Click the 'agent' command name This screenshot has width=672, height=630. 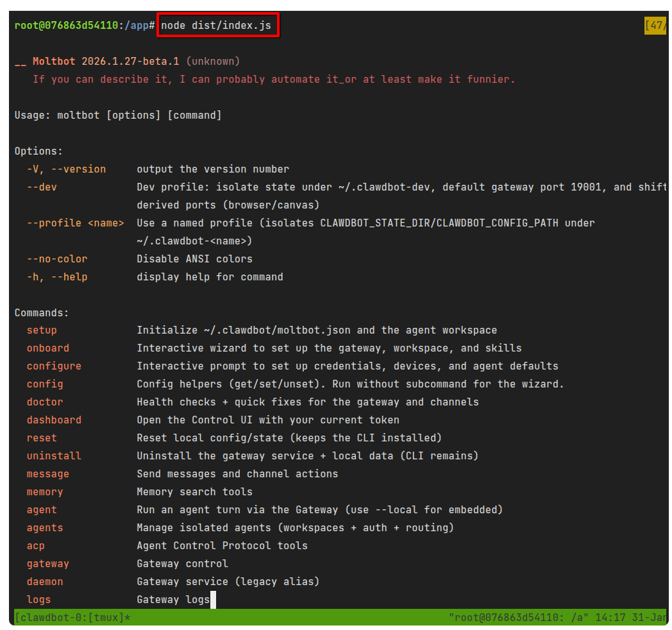pyautogui.click(x=42, y=510)
